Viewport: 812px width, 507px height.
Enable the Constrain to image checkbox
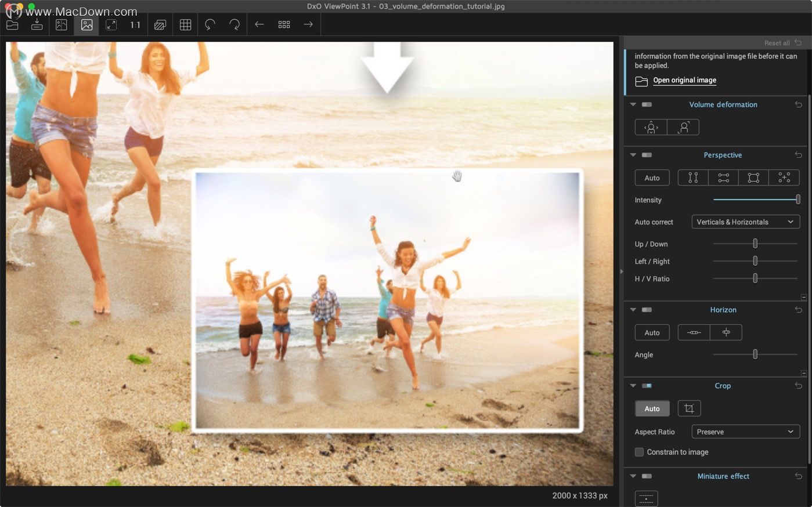tap(639, 452)
